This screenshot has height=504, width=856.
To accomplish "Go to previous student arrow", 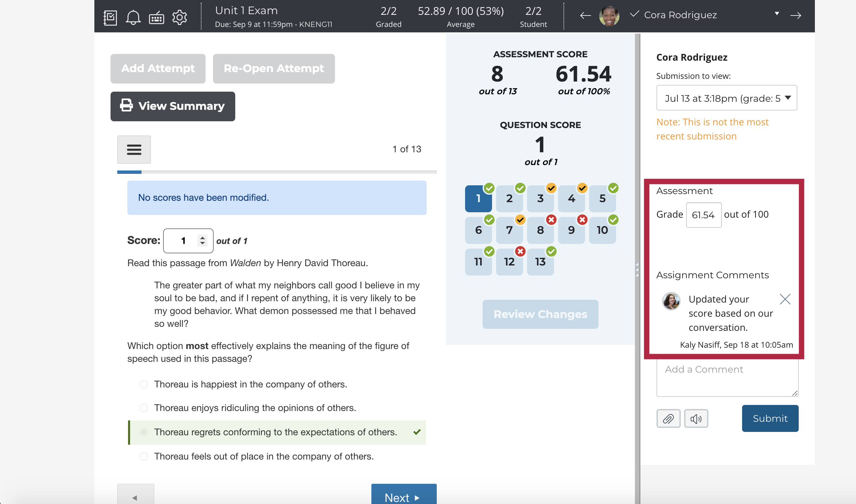I will (x=585, y=15).
